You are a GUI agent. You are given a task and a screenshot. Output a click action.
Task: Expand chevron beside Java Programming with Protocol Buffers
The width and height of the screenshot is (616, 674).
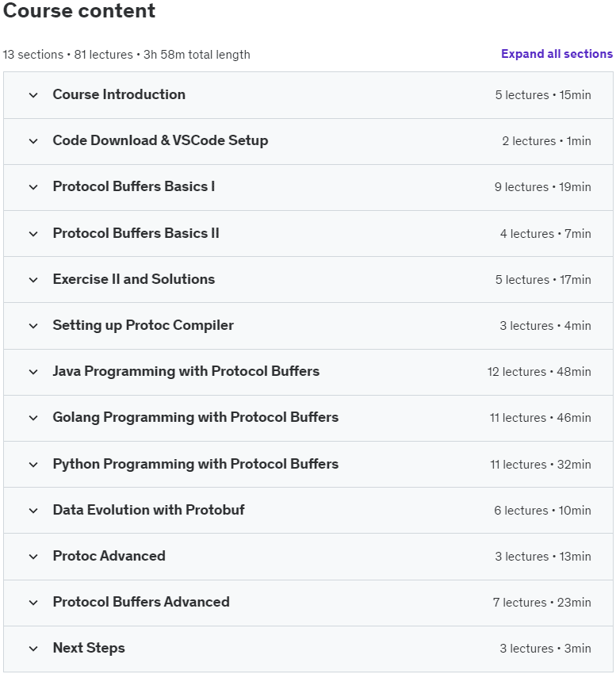click(33, 372)
